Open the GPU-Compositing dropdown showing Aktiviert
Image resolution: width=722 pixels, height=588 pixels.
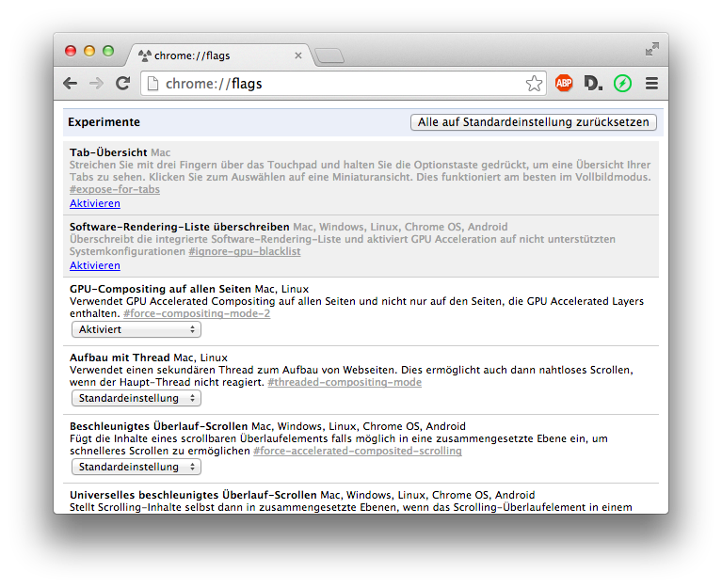tap(136, 329)
